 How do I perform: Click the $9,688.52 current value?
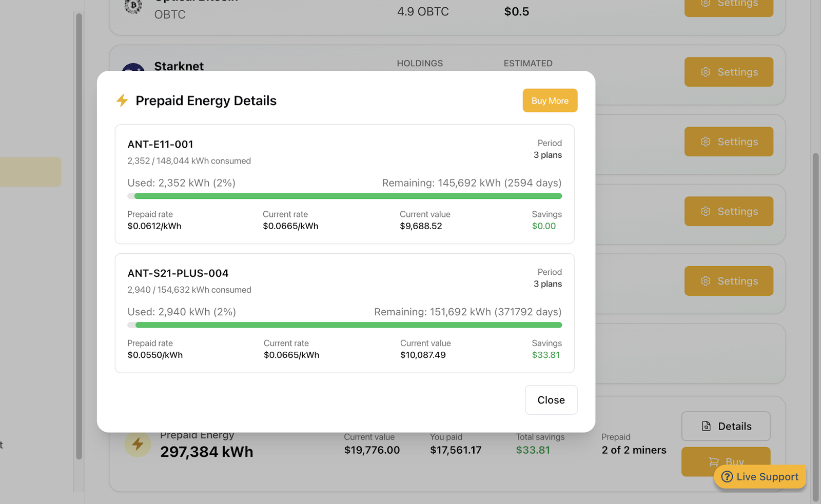coord(421,226)
